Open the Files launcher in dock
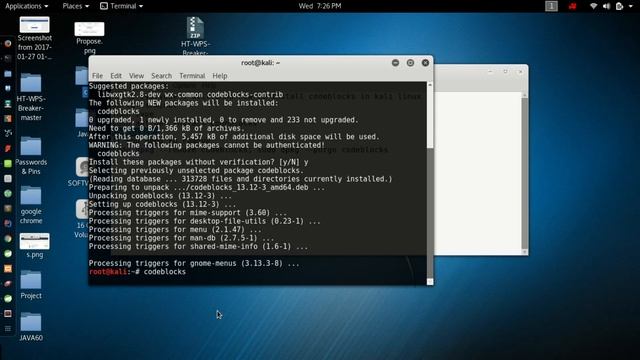 (8, 73)
